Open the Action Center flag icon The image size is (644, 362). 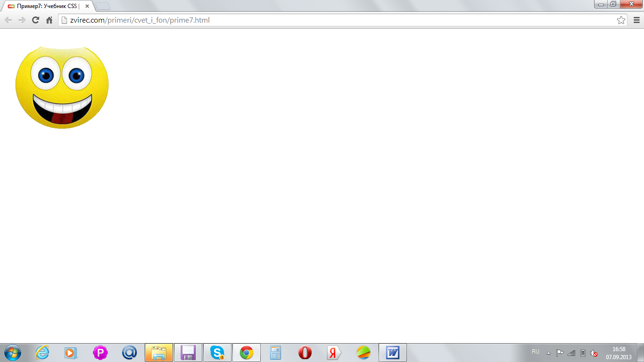(x=560, y=353)
